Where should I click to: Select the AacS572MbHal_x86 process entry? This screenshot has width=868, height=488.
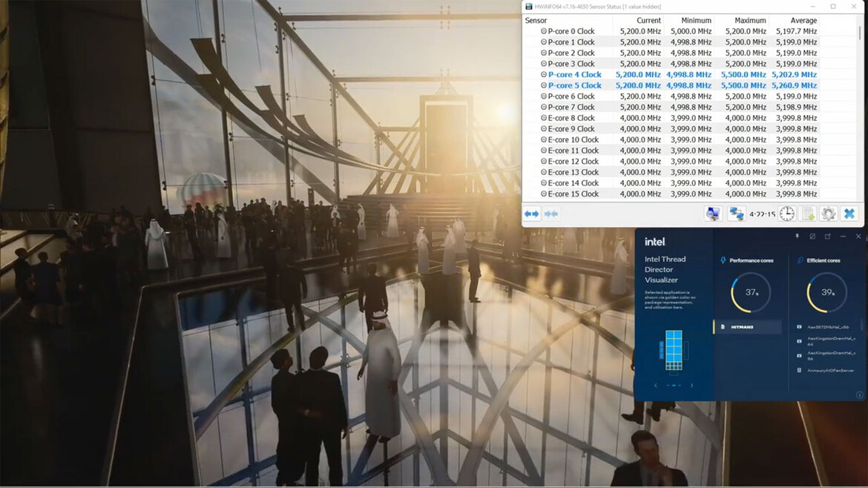pos(828,327)
